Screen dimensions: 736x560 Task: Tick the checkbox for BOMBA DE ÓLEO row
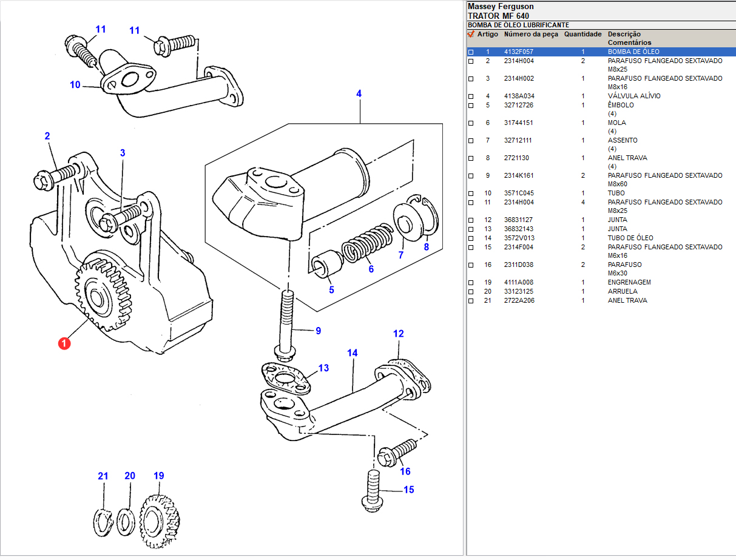[471, 52]
